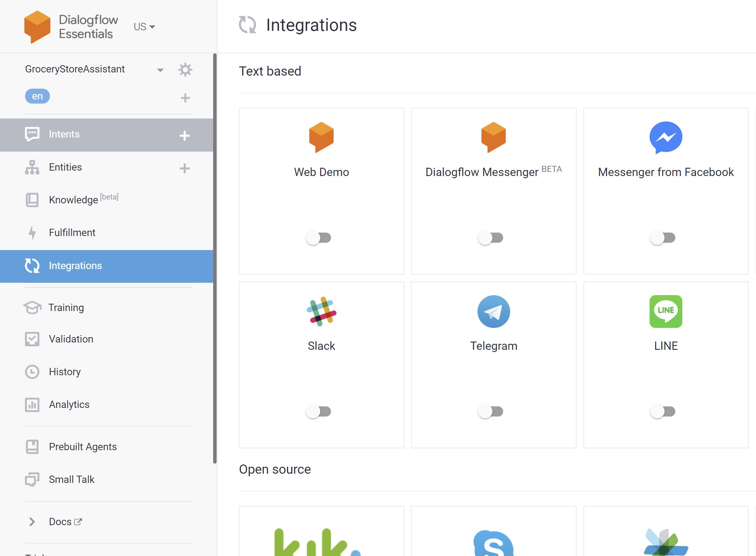Screen dimensions: 756x556
Task: Open Fulfillment in sidebar
Action: 72,233
